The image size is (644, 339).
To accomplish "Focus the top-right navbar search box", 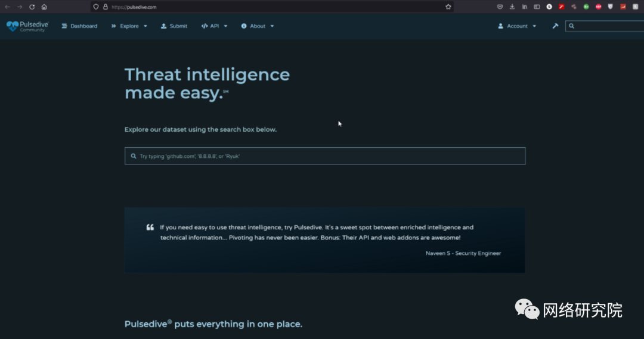I will pyautogui.click(x=605, y=26).
